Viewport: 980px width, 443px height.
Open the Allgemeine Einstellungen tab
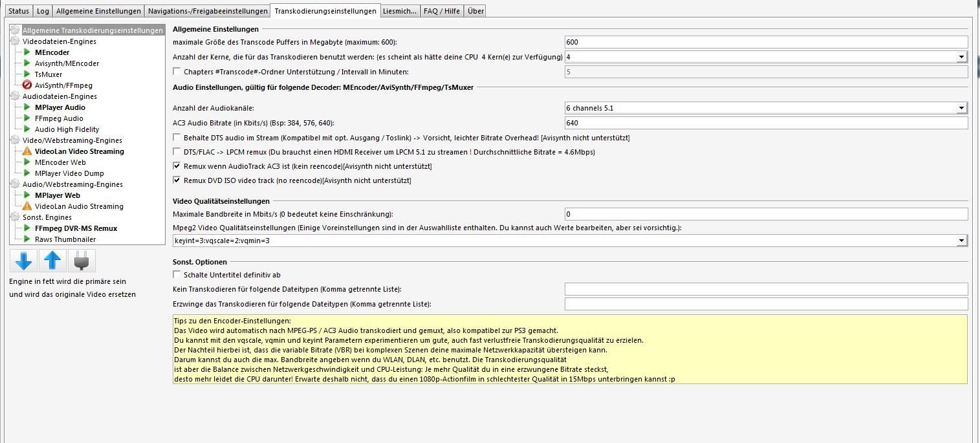coord(98,11)
